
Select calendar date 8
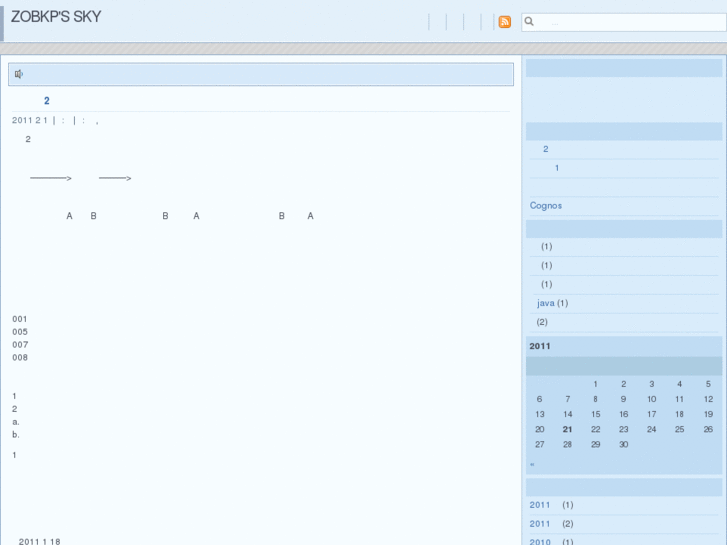pos(595,399)
